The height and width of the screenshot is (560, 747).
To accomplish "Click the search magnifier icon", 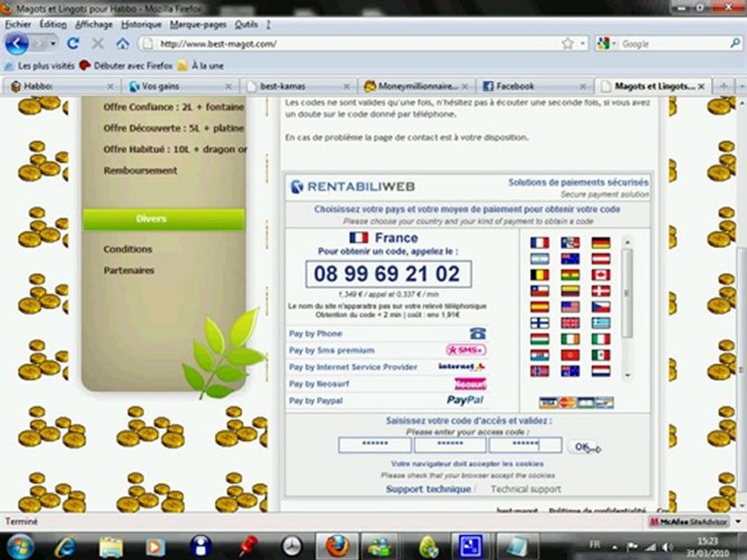I will coord(735,44).
